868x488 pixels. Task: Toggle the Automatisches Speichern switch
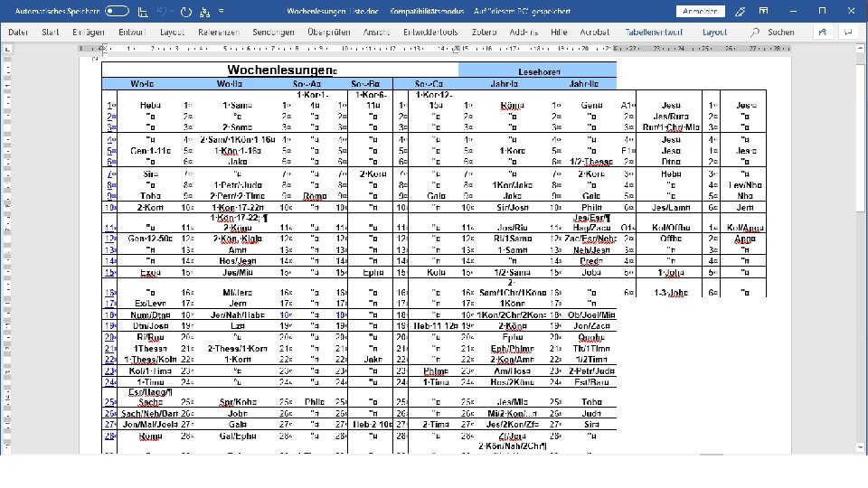coord(117,11)
